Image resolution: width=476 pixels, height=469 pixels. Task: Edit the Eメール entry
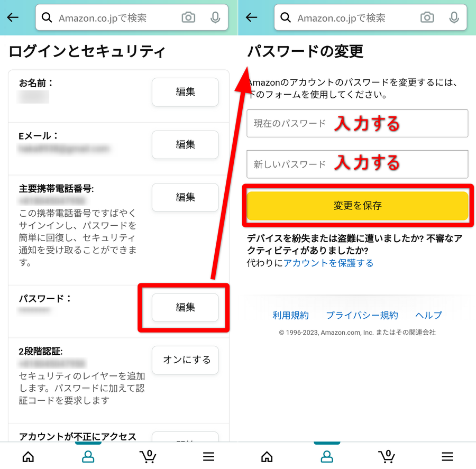coord(185,145)
